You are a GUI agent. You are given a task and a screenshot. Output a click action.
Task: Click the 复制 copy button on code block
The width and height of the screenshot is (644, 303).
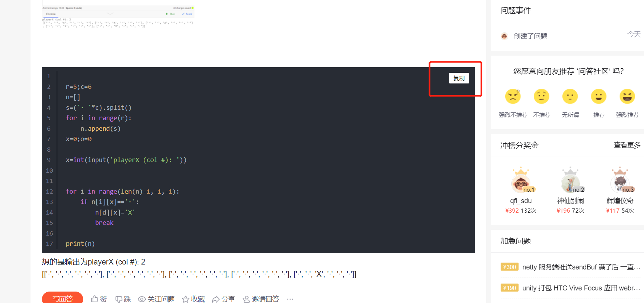459,78
